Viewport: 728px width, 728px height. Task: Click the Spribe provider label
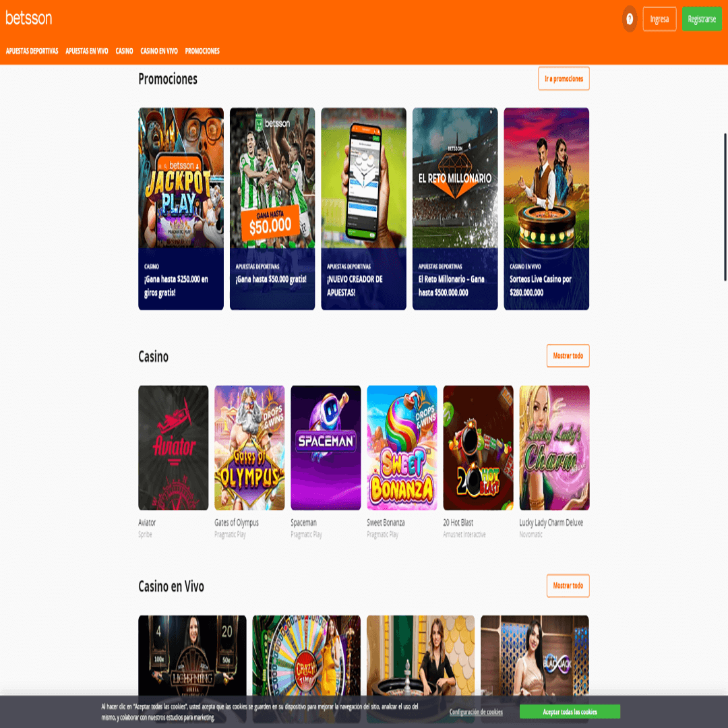(145, 535)
